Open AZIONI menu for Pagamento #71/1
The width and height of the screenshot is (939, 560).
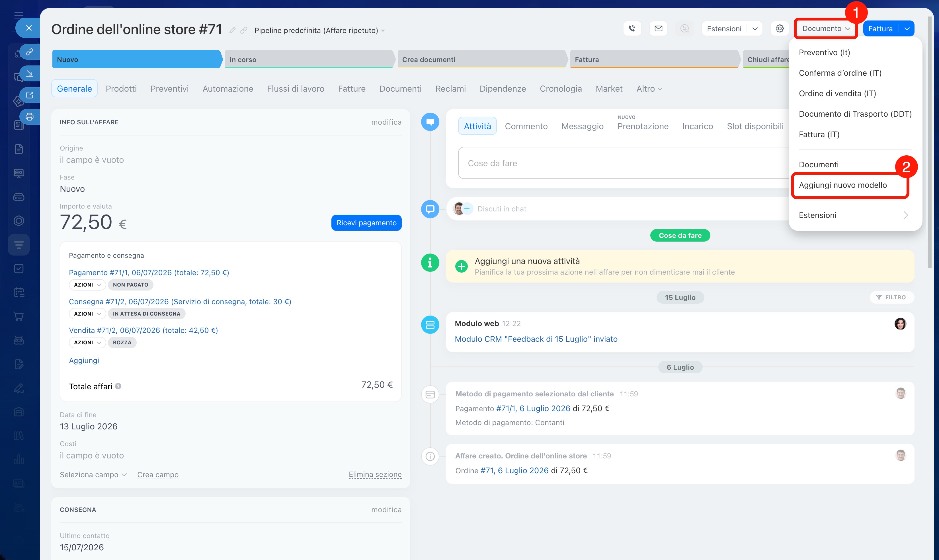point(87,285)
